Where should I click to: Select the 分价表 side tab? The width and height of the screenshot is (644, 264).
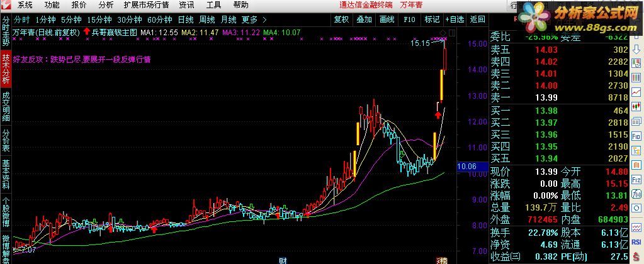pyautogui.click(x=6, y=141)
